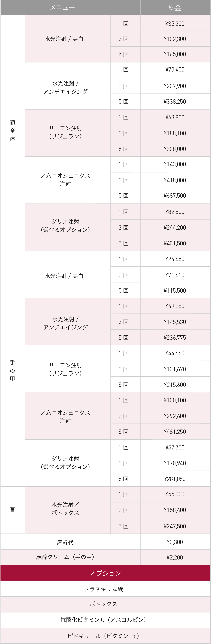Select the トラネキサム酸 option row
Screen dimensions: 211x644
point(105,589)
